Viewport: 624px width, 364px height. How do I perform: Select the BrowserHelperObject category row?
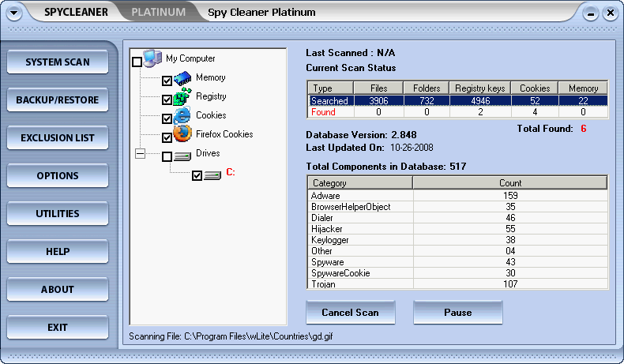click(x=457, y=207)
